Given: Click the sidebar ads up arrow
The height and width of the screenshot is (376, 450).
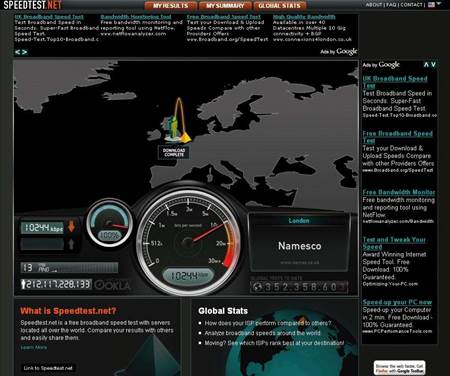Looking at the screenshot, I should 426,65.
